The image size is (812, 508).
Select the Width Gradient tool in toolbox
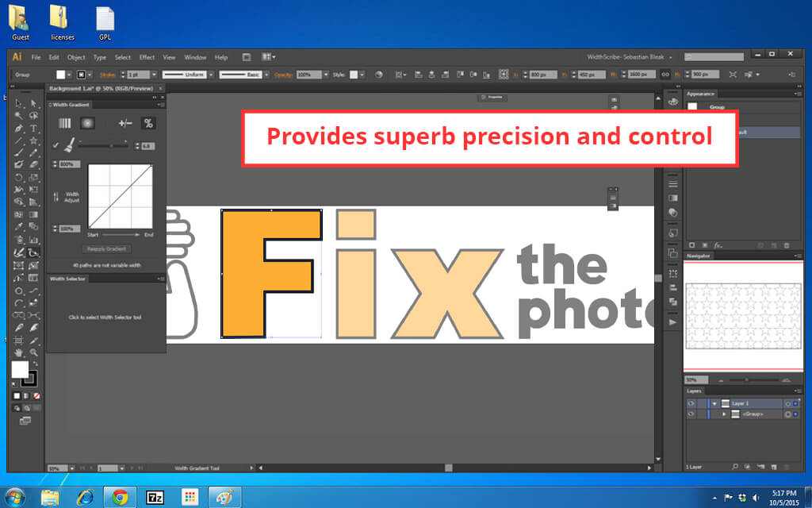(x=33, y=252)
